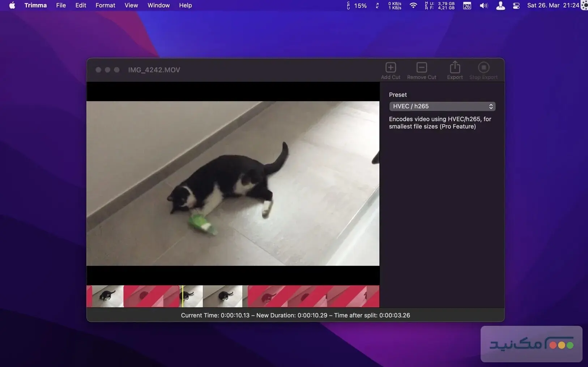The image size is (588, 367).
Task: Open the Preset dropdown showing HVEC / h265
Action: point(442,106)
